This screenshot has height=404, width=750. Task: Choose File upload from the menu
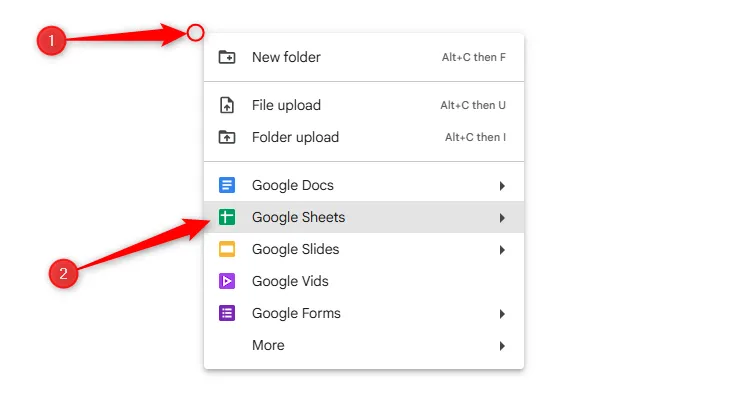tap(286, 105)
